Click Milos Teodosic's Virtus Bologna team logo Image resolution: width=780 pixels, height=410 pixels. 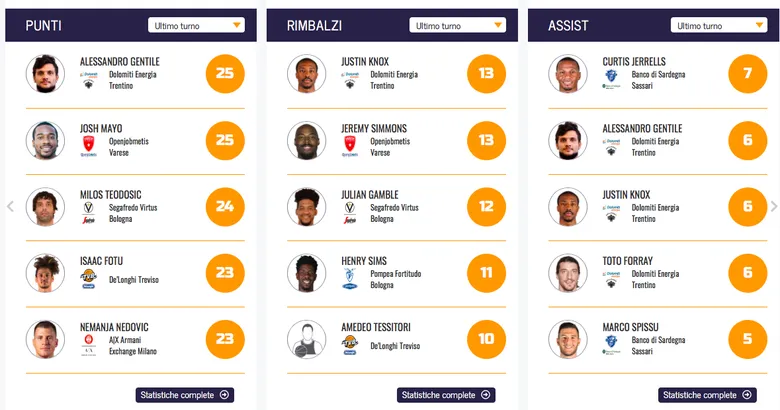tap(88, 213)
